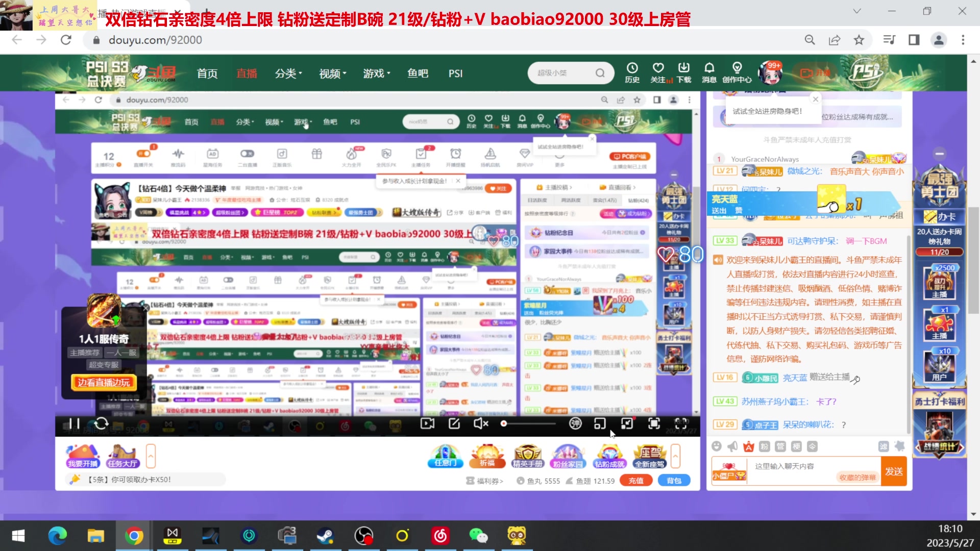
Task: Bookmark page with Chrome star icon
Action: click(x=859, y=40)
